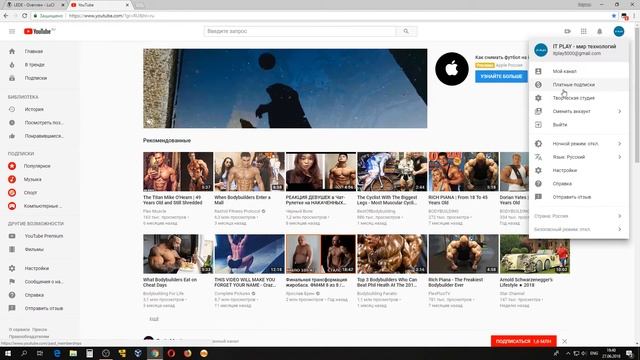The image size is (640, 360).
Task: Open Настройки in the account menu
Action: (579, 171)
